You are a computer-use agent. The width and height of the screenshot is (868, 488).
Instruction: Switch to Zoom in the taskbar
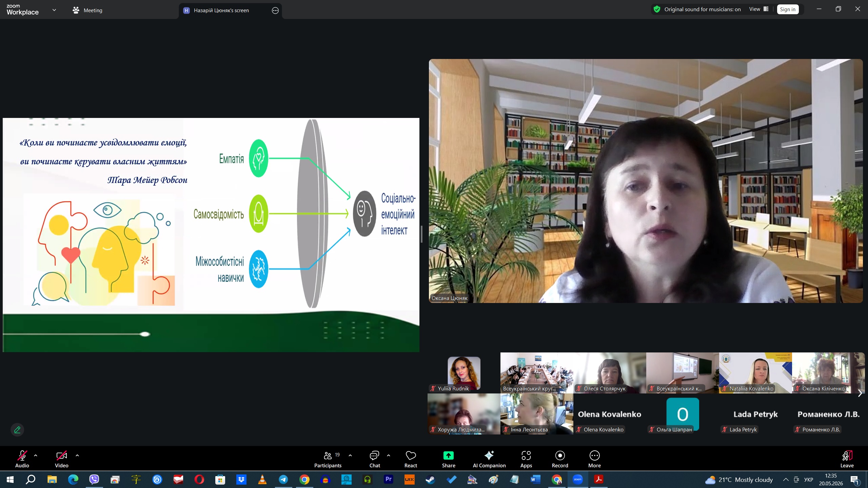(x=577, y=480)
